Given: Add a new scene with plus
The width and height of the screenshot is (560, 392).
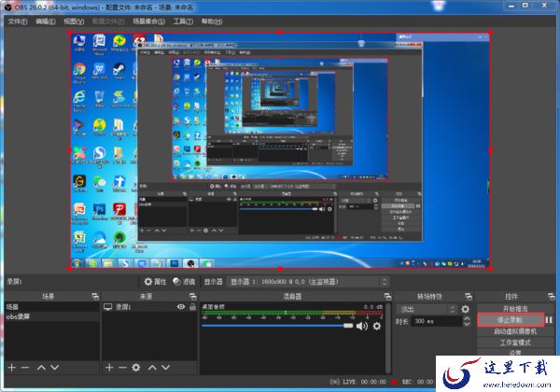Looking at the screenshot, I should point(11,368).
